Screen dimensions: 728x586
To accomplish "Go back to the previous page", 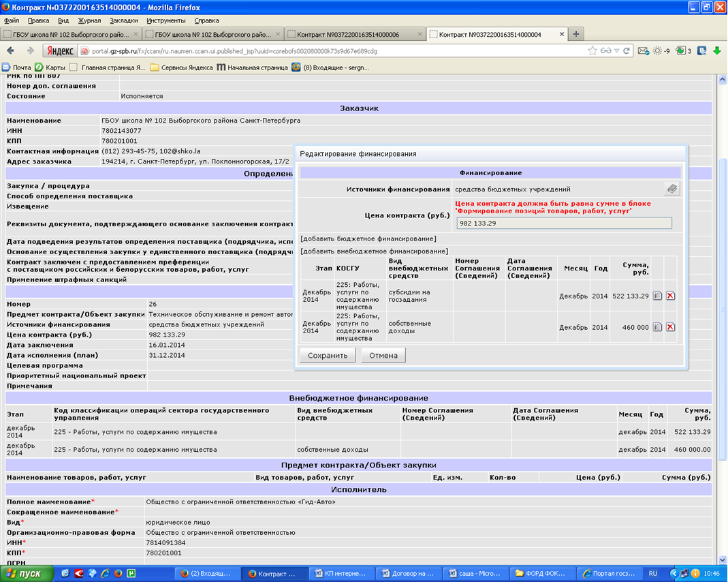I will (10, 50).
